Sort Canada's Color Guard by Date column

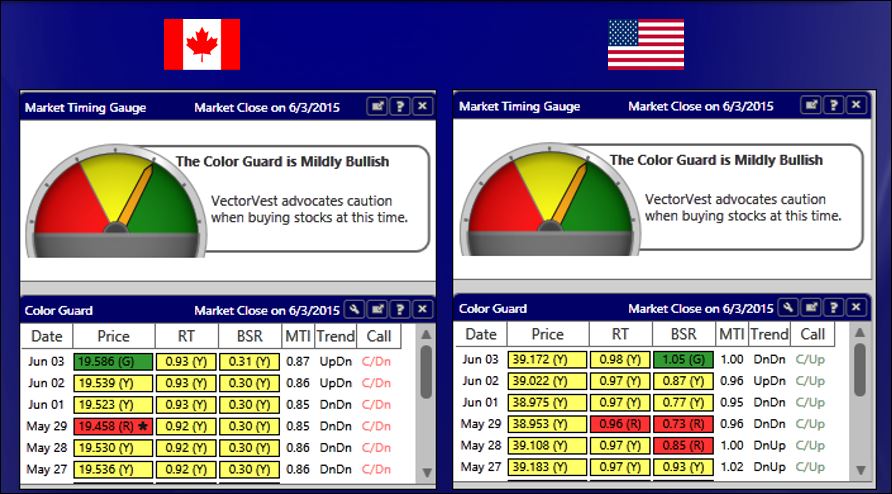pos(47,336)
